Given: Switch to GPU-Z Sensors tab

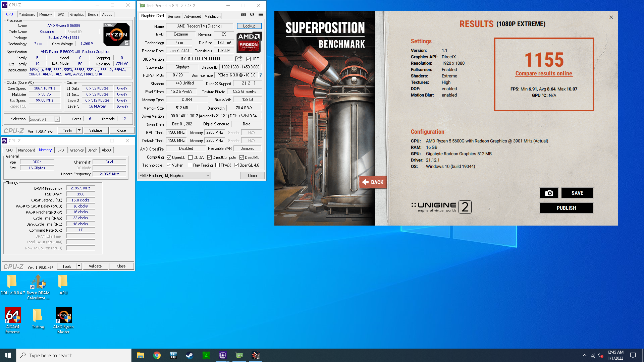Looking at the screenshot, I should tap(174, 16).
